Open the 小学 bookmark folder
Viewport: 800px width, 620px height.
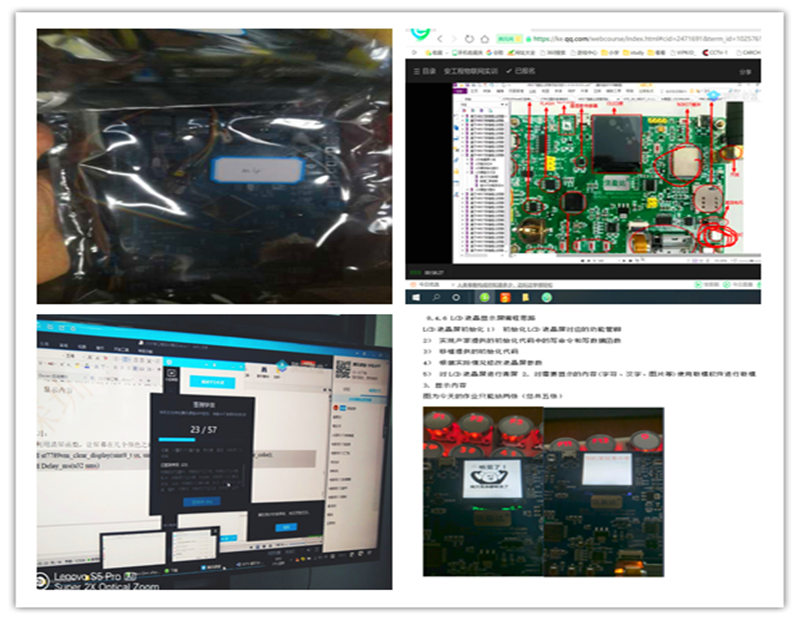[x=610, y=53]
